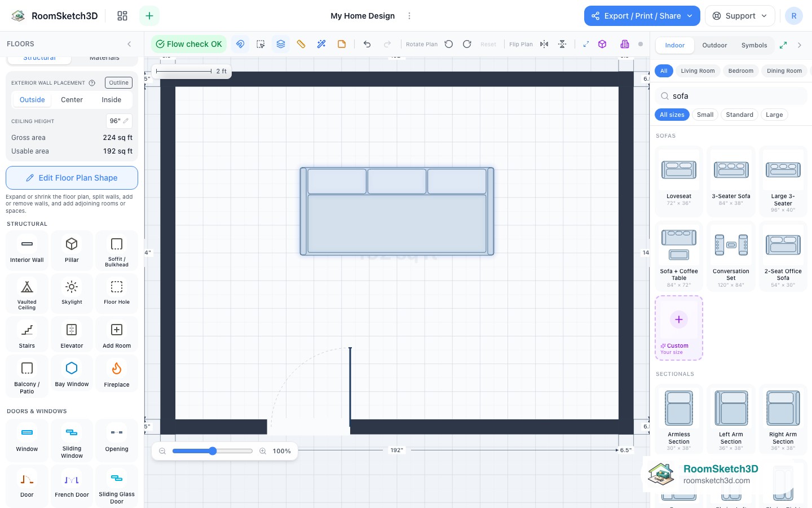
Task: Click the right chevron in library tabs
Action: point(799,45)
